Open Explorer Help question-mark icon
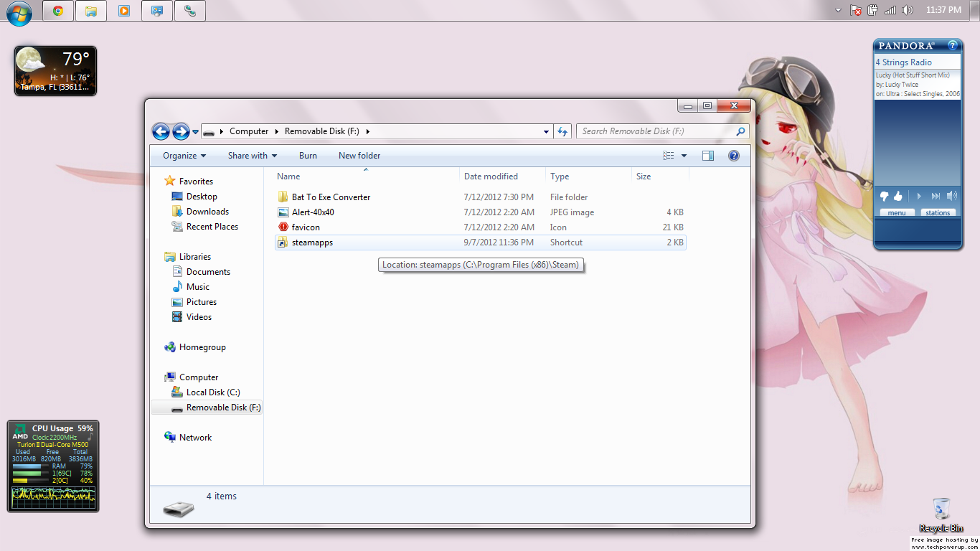This screenshot has height=551, width=980. click(x=733, y=156)
